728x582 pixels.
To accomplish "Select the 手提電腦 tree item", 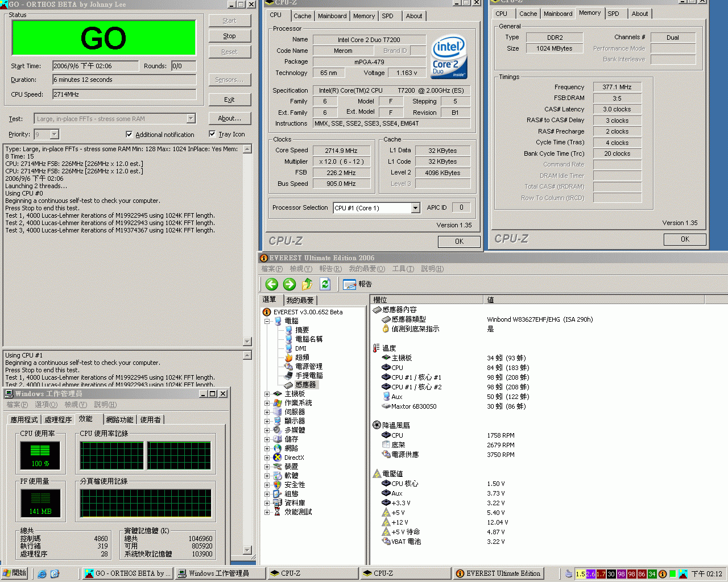I will tap(309, 376).
